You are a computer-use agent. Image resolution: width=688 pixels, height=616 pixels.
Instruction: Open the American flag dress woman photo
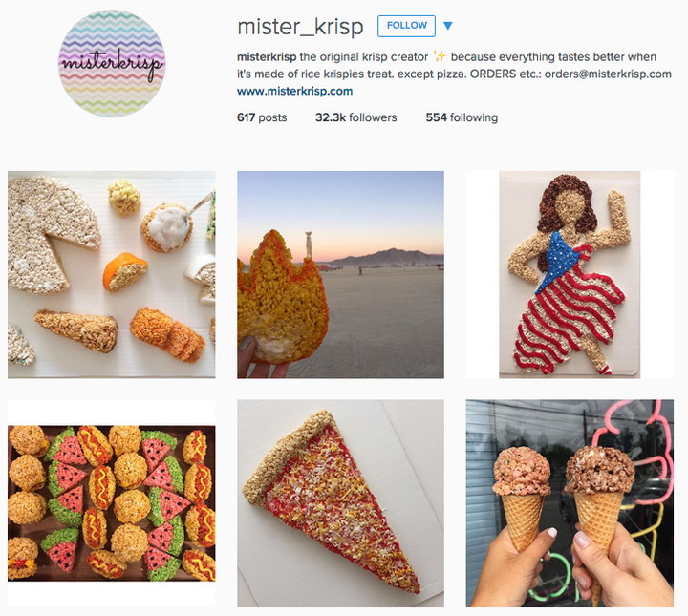570,274
